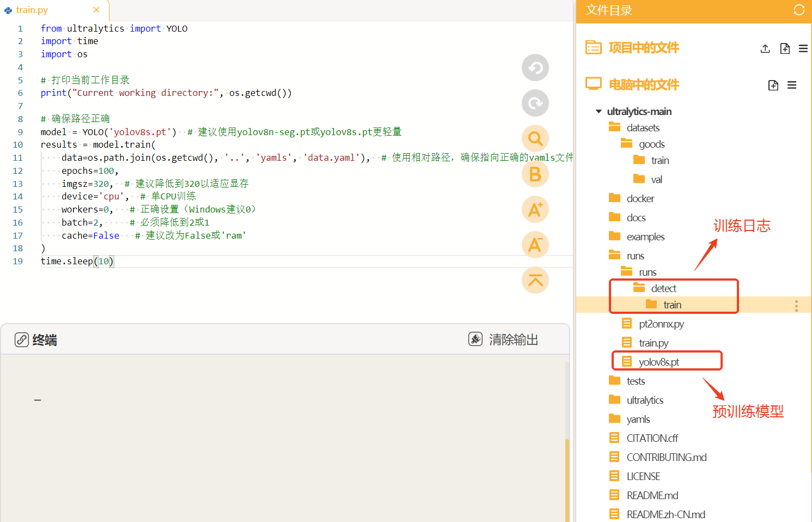Click the undo circular button
The height and width of the screenshot is (522, 812).
click(x=535, y=68)
